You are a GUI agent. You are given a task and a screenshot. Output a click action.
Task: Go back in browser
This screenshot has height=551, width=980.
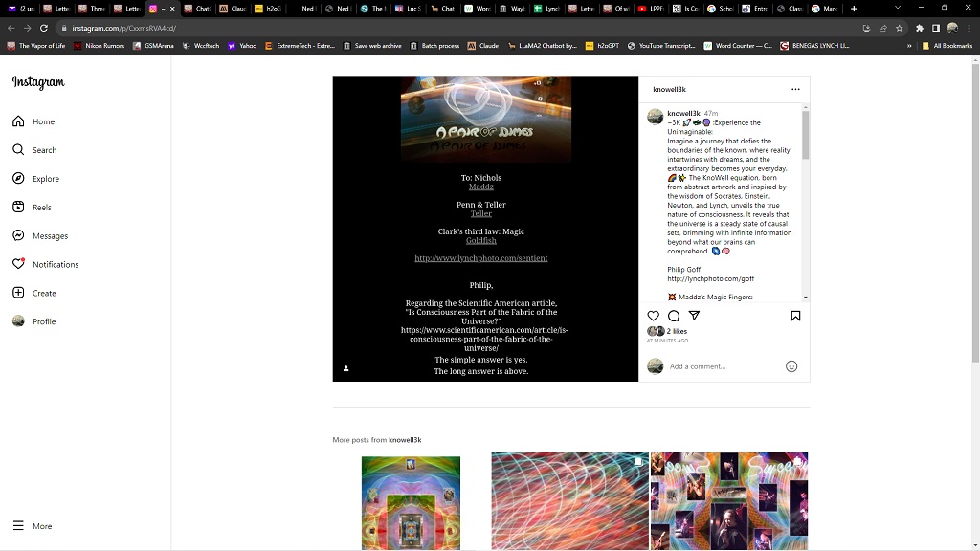pyautogui.click(x=11, y=28)
